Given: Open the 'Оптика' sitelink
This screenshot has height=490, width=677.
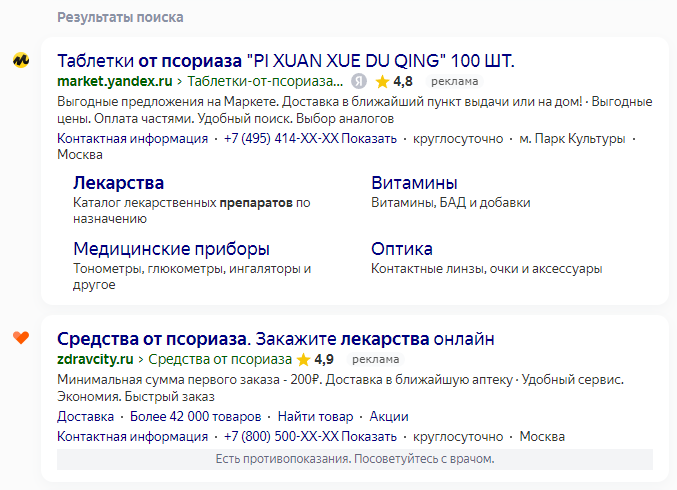Looking at the screenshot, I should [402, 249].
